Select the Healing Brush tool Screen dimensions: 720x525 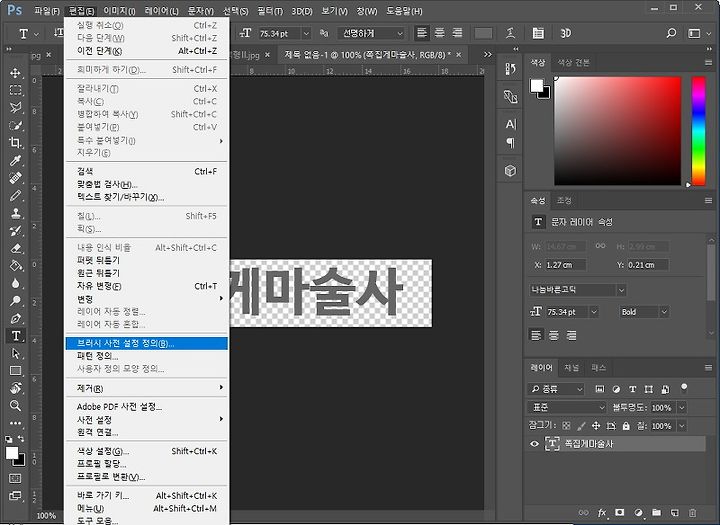(x=15, y=178)
